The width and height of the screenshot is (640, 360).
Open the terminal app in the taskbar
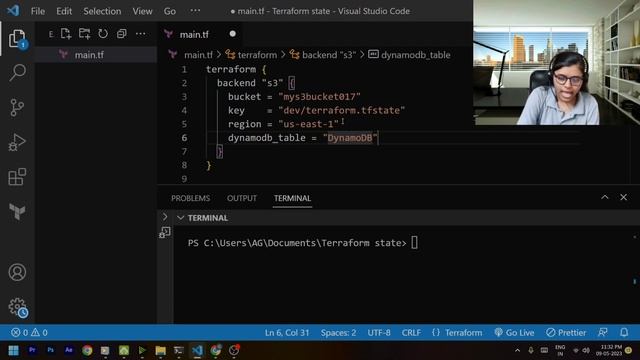tap(179, 350)
